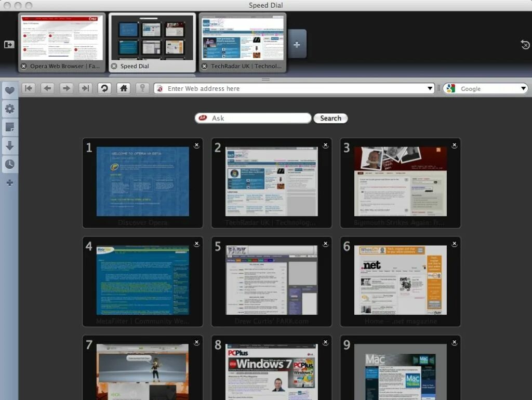Open the Google search engine dropdown arrow
532x400 pixels.
523,88
